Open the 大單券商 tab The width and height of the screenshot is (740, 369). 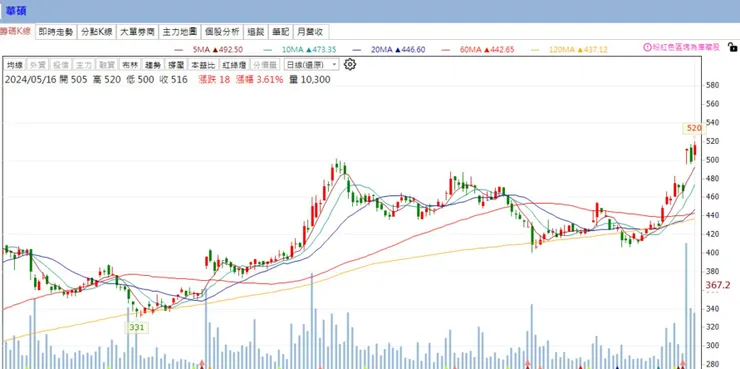pos(137,32)
